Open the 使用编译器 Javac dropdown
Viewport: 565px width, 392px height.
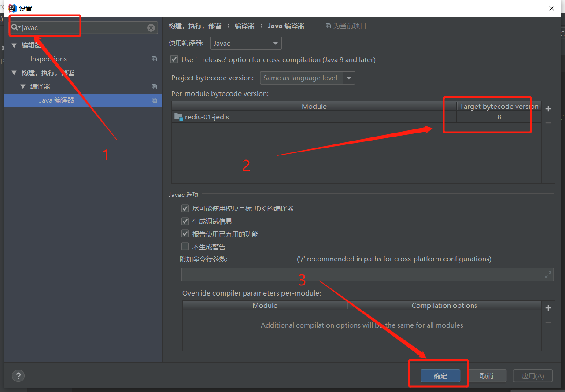(x=246, y=43)
